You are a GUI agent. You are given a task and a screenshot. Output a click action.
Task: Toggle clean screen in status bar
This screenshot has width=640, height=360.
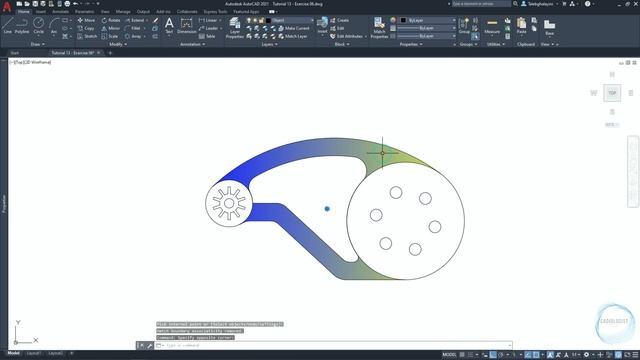coord(628,355)
